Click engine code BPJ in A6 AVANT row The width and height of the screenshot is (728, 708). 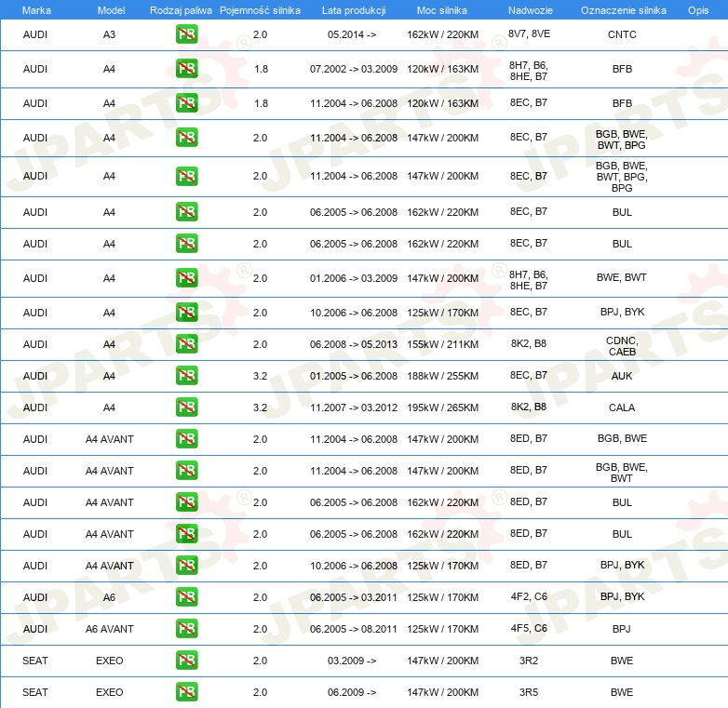(622, 629)
